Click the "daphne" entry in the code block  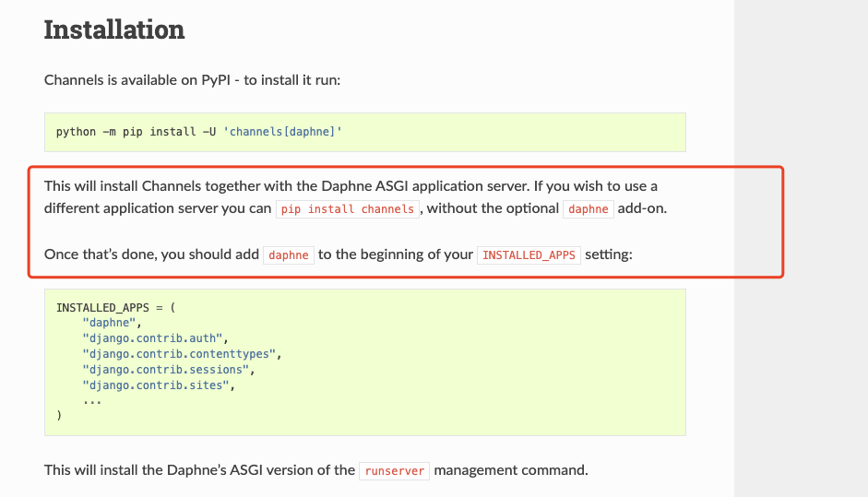[x=109, y=323]
